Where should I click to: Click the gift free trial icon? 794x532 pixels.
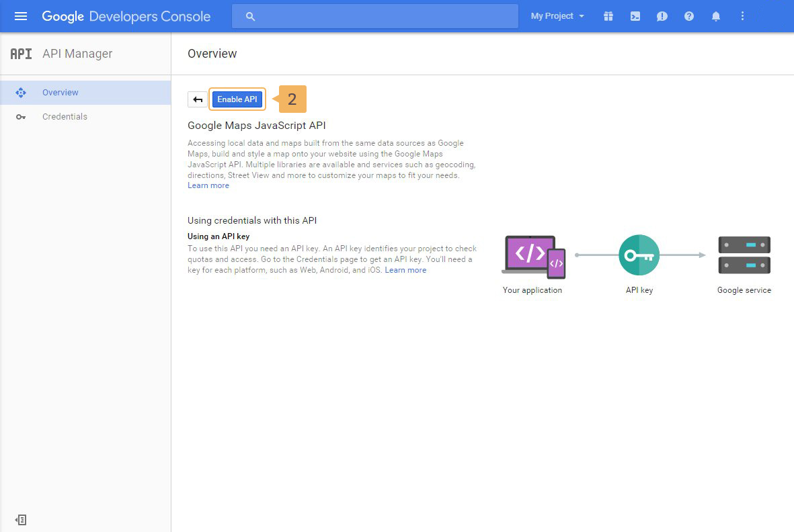point(608,16)
